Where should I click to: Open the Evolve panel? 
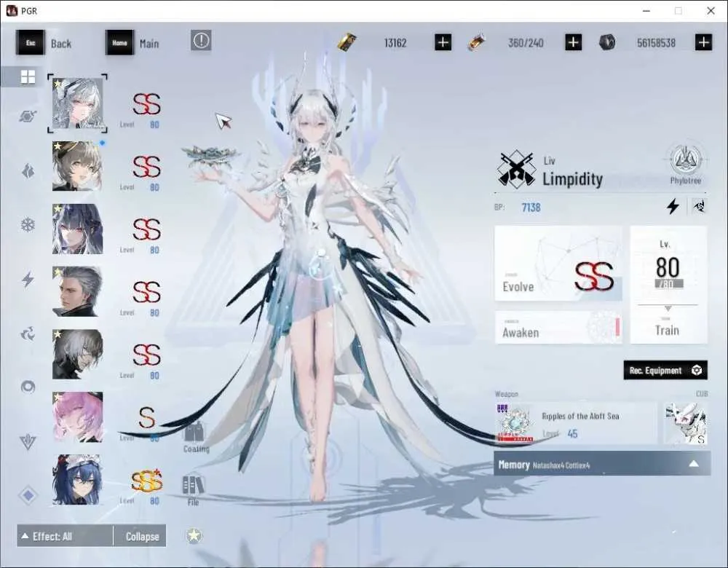558,264
